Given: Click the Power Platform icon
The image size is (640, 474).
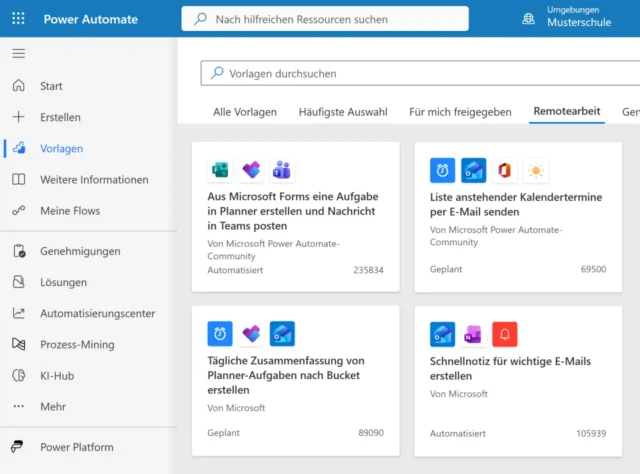Looking at the screenshot, I should coord(17,447).
